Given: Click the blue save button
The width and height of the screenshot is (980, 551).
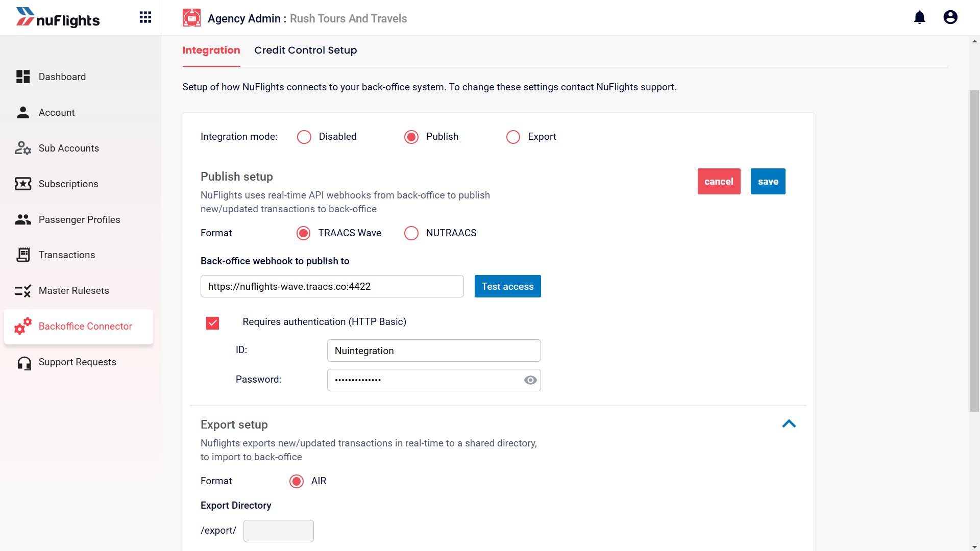Looking at the screenshot, I should pyautogui.click(x=768, y=181).
